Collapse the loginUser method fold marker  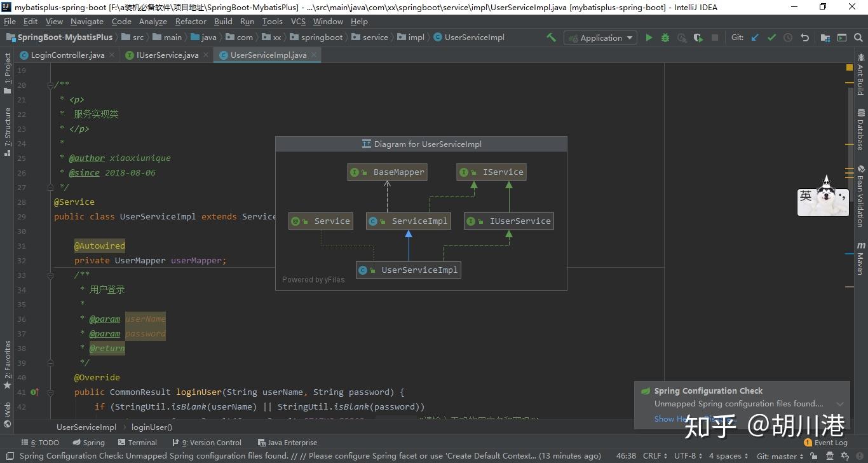coord(50,392)
